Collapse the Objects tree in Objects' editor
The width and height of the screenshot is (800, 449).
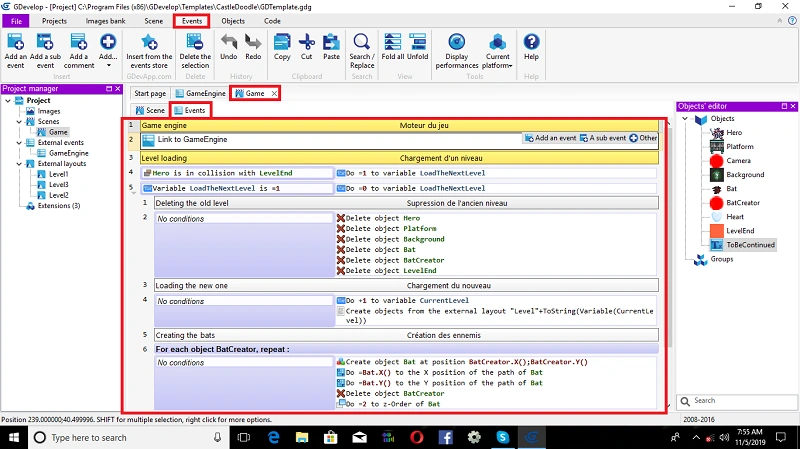click(685, 118)
